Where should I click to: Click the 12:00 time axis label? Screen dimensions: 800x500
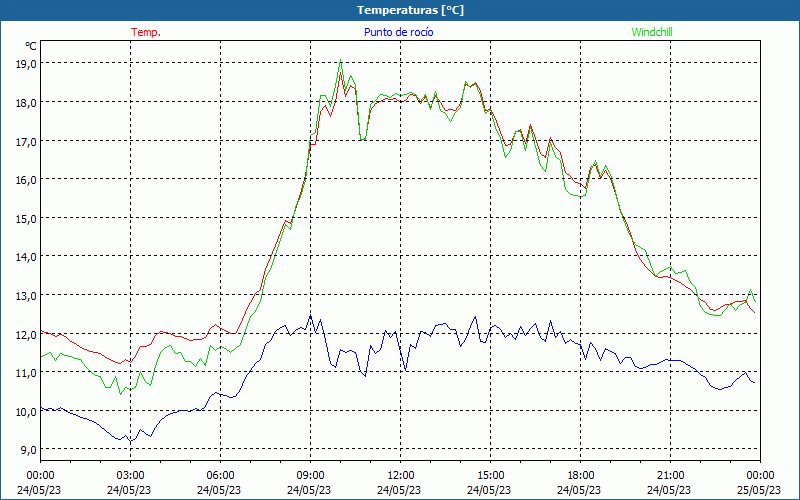coord(400,476)
